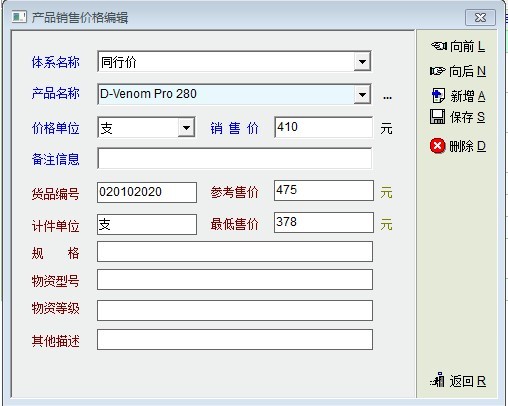Click the window icon in title bar
The width and height of the screenshot is (508, 406).
pyautogui.click(x=19, y=17)
